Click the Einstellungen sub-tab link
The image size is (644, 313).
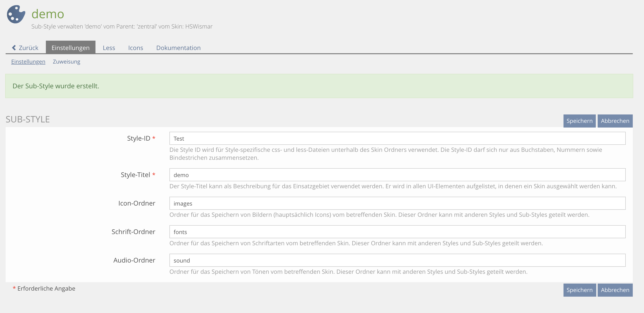[28, 62]
